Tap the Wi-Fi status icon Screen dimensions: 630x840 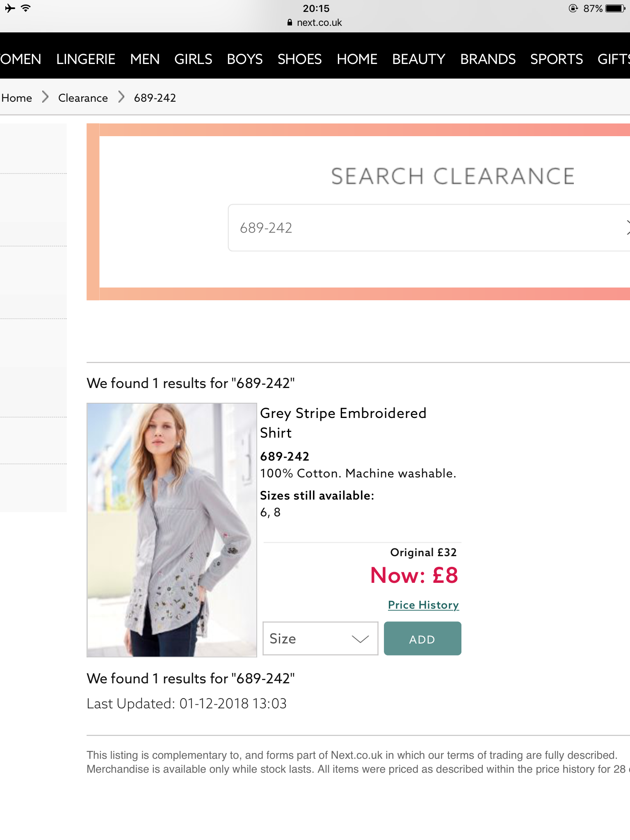coord(26,8)
